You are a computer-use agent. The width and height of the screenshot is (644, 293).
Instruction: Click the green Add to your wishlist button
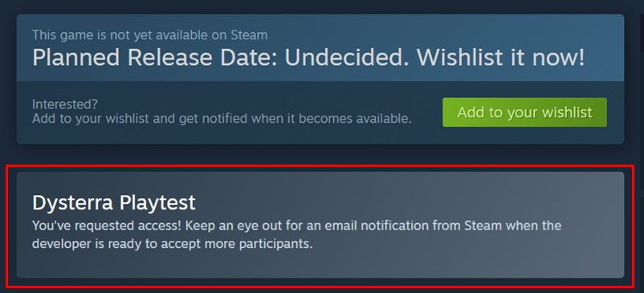click(524, 112)
